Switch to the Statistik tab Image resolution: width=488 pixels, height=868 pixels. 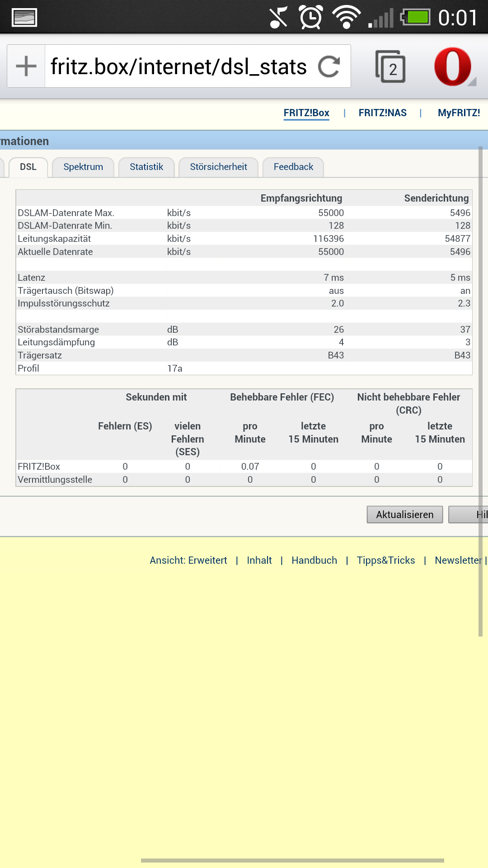click(146, 167)
